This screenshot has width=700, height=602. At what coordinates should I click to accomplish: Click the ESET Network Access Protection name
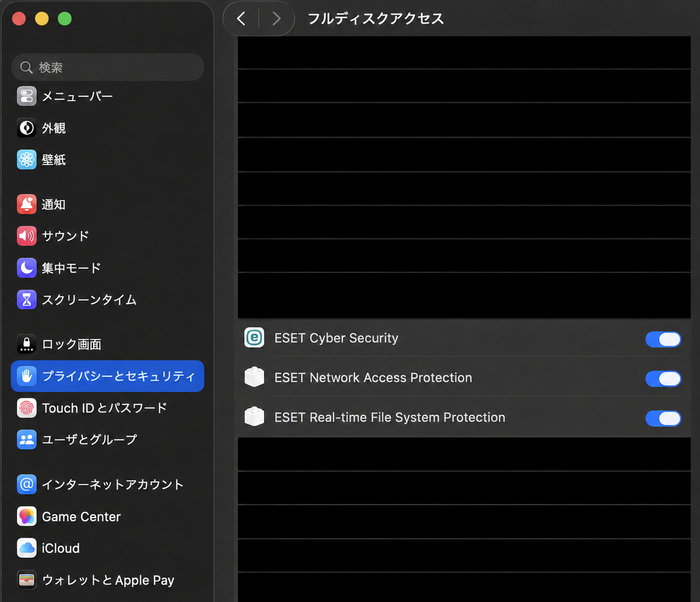click(x=373, y=377)
